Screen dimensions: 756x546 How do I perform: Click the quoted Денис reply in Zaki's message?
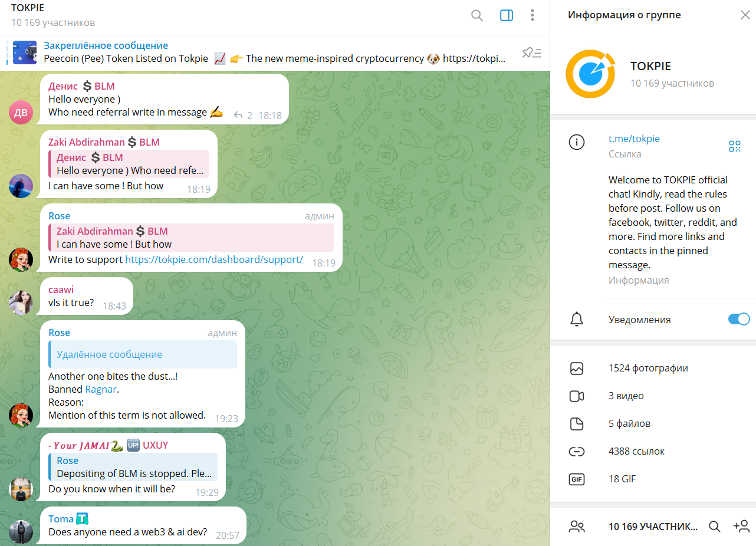click(129, 164)
